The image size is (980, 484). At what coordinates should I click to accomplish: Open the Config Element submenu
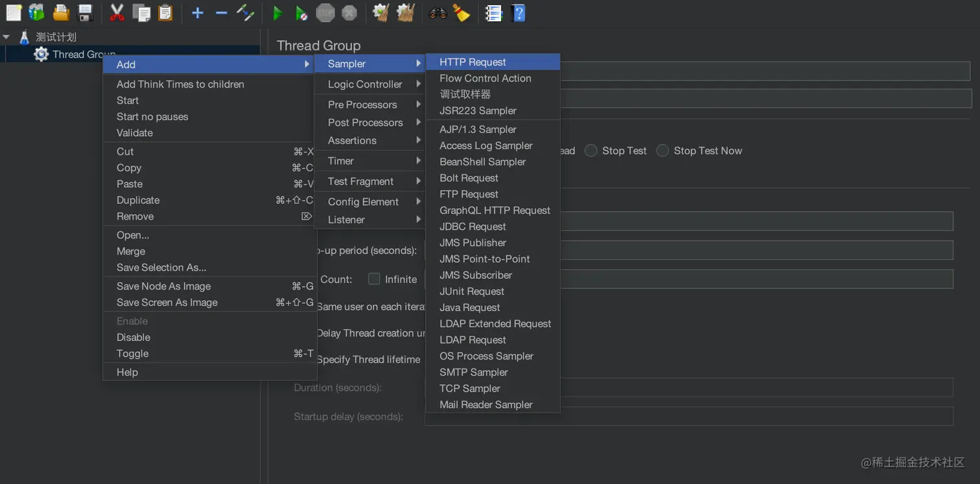pyautogui.click(x=370, y=202)
